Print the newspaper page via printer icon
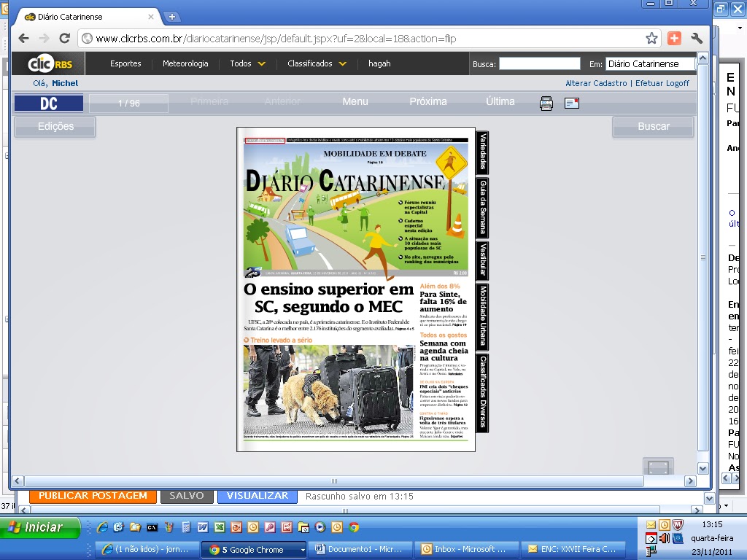The height and width of the screenshot is (560, 747). [x=546, y=103]
